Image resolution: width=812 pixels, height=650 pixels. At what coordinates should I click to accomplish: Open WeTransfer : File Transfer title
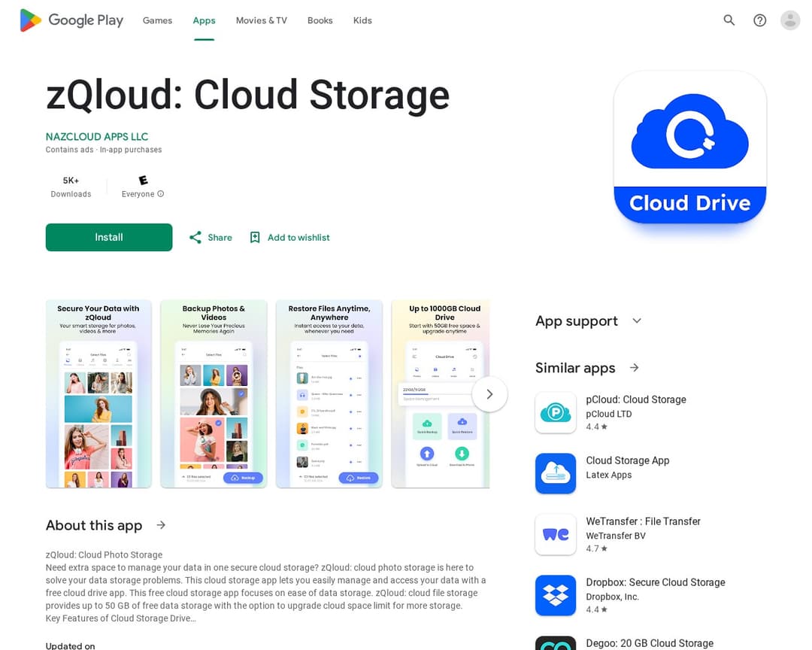pos(643,521)
